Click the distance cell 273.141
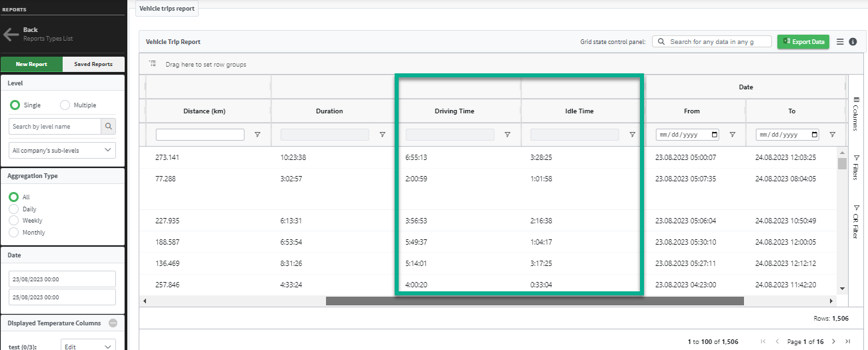The height and width of the screenshot is (350, 868). [167, 158]
